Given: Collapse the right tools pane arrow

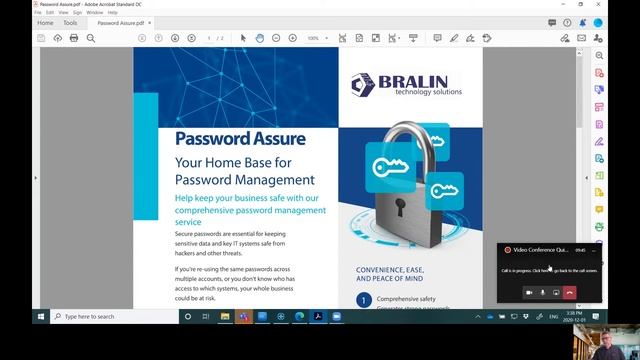Looking at the screenshot, I should (x=587, y=178).
